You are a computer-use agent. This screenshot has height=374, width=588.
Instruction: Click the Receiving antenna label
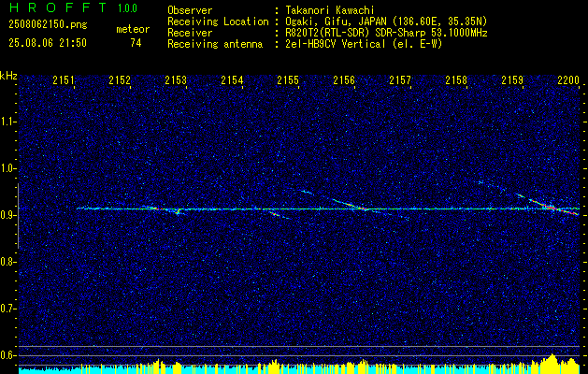(x=215, y=44)
